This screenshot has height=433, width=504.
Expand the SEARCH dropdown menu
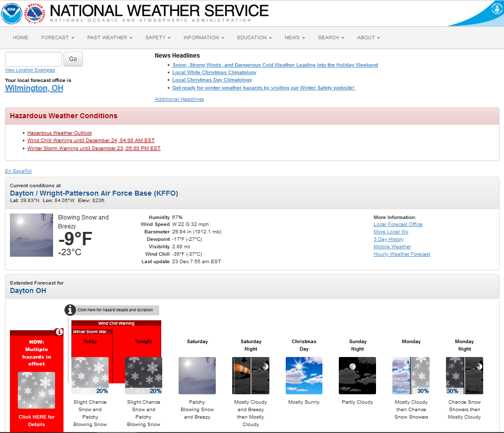click(x=331, y=38)
